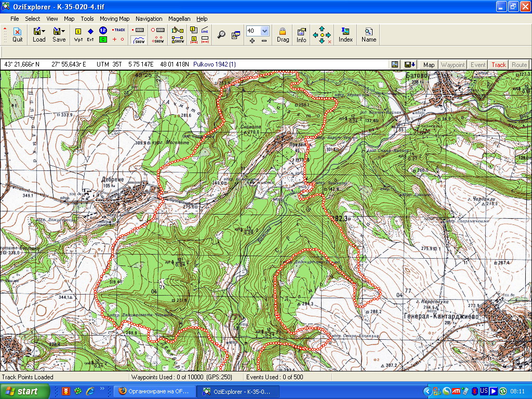
Task: Open the map Index tool
Action: (345, 35)
